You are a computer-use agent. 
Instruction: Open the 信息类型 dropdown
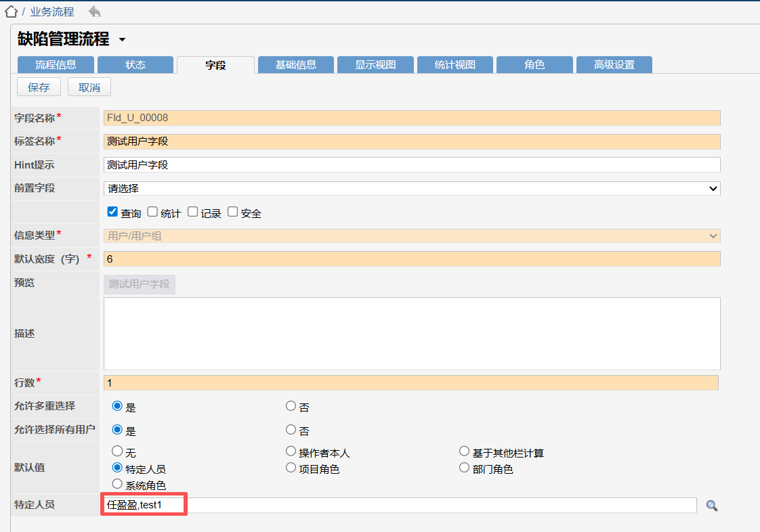(411, 236)
